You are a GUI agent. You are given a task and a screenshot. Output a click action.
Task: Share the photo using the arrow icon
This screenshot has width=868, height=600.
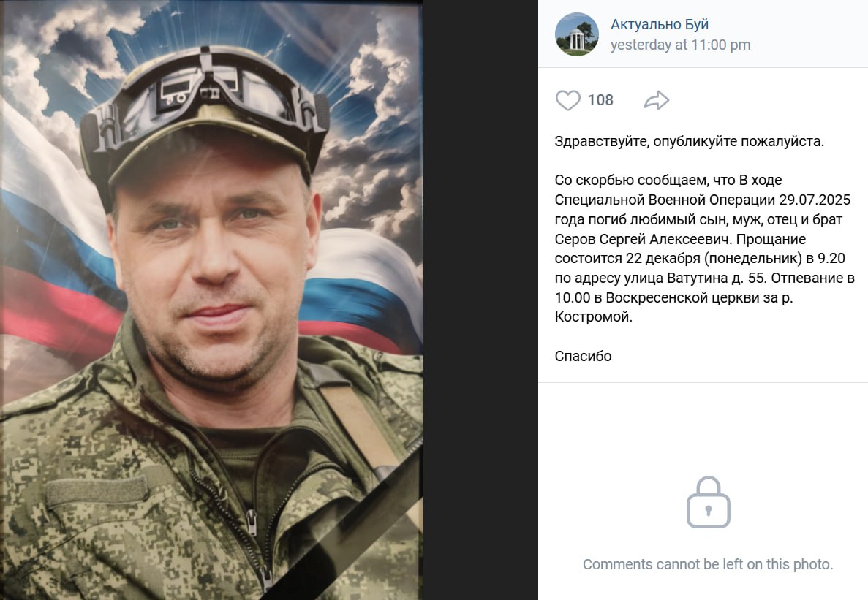[657, 100]
